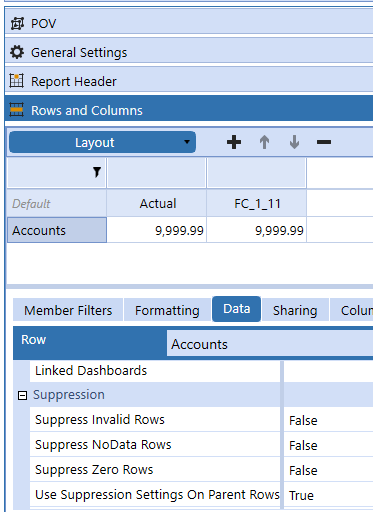Click the Rows and Columns icon
The width and height of the screenshot is (373, 512).
(17, 110)
